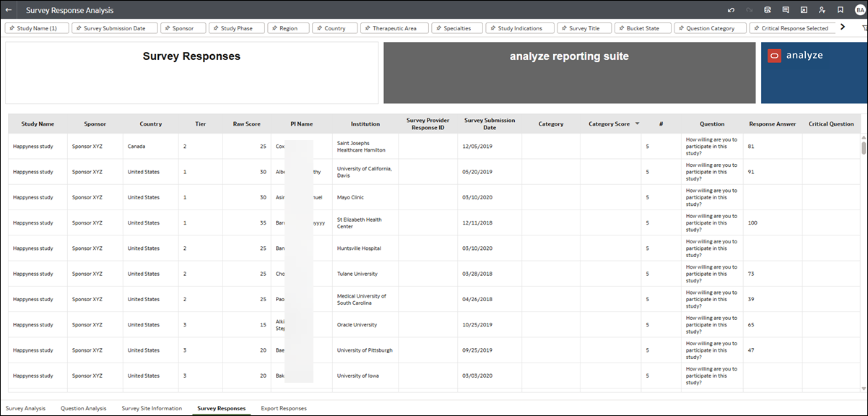868x416 pixels.
Task: Click the '12/11/2018' submission date
Action: [x=477, y=222]
